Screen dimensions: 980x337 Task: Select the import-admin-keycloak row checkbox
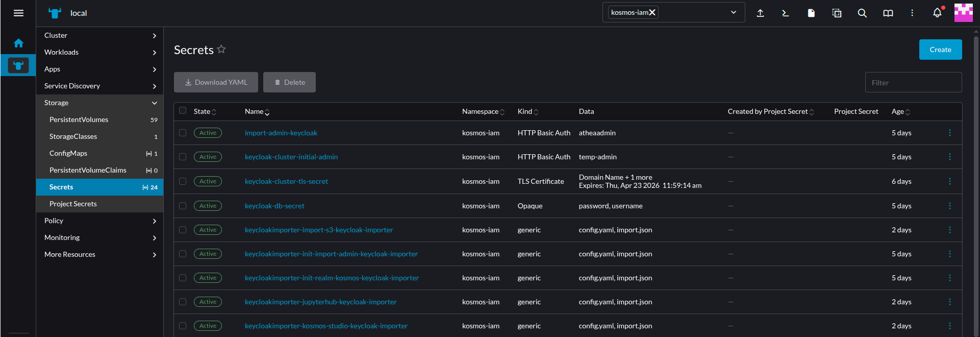point(183,133)
